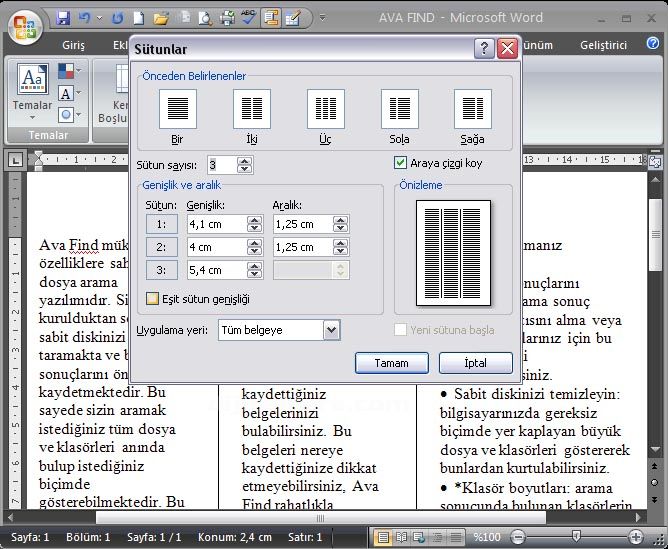Open file using folder icon
The image size is (668, 549).
point(161,18)
